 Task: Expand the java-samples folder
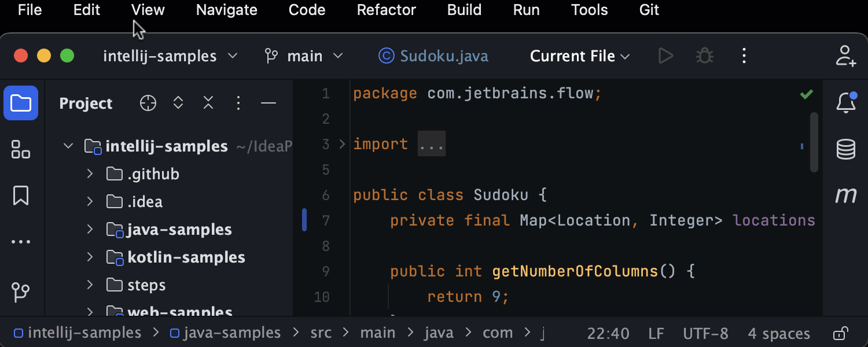(90, 230)
